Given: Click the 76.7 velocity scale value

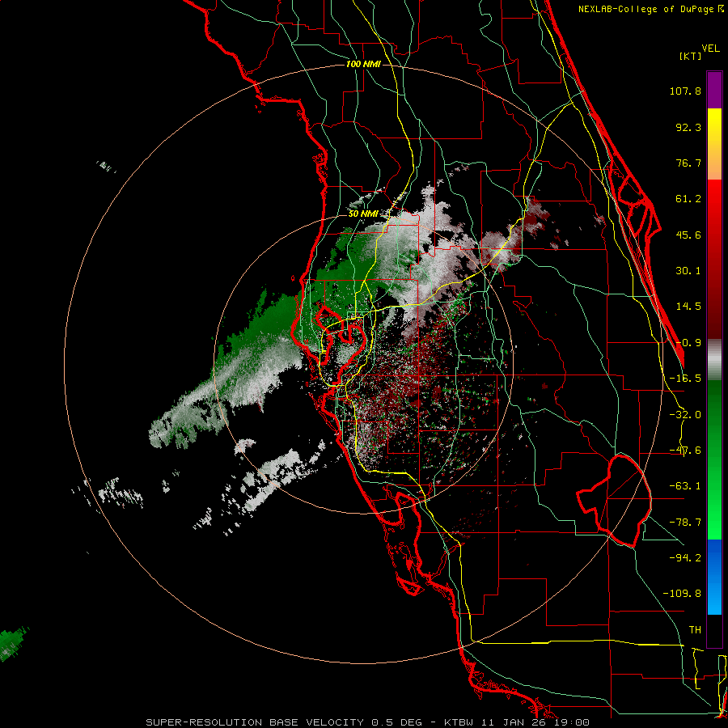Looking at the screenshot, I should click(688, 163).
